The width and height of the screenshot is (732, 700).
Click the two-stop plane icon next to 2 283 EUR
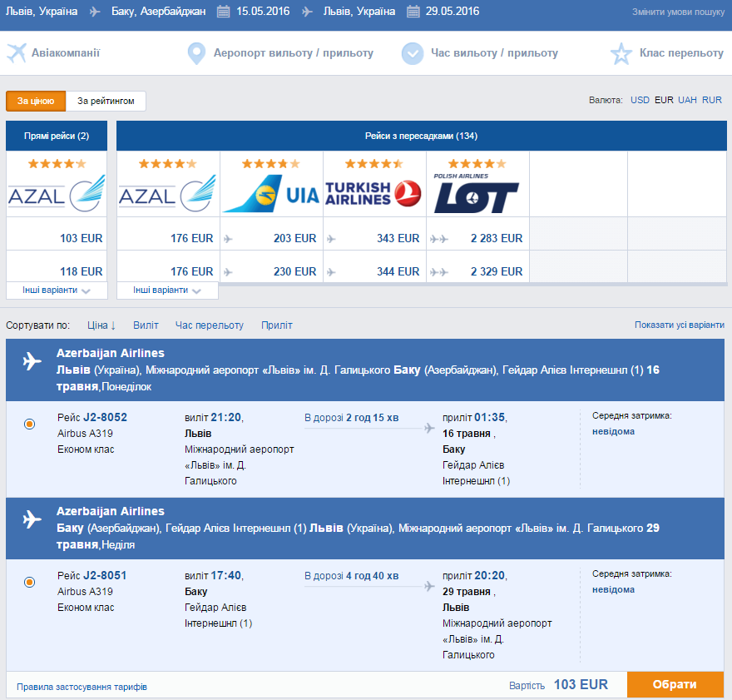click(439, 239)
